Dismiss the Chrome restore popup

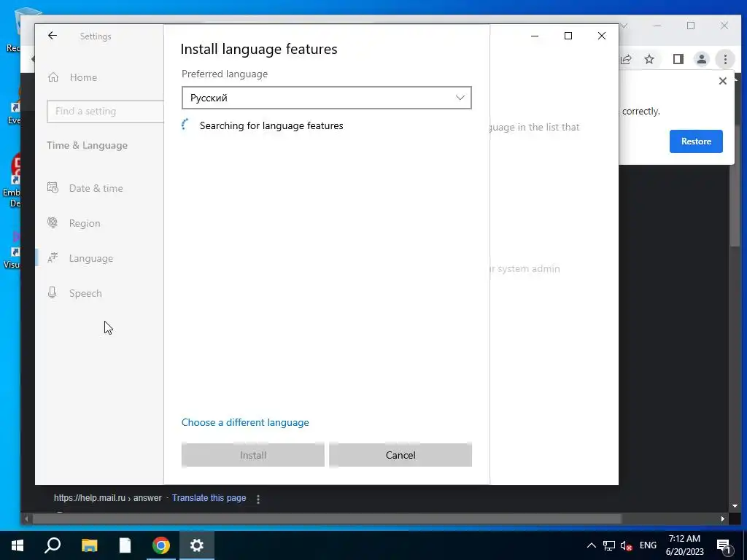click(x=723, y=81)
